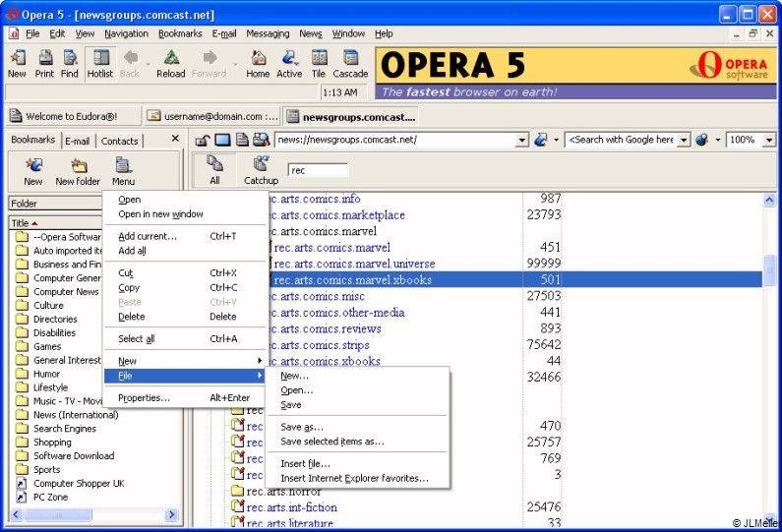Select the Search Engines bookmark folder

64,429
